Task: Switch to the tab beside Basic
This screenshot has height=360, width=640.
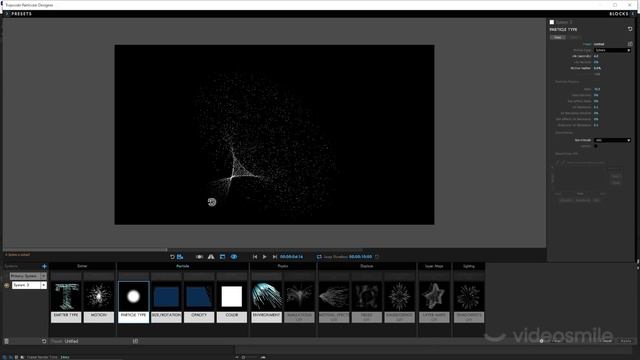Action: pos(574,37)
